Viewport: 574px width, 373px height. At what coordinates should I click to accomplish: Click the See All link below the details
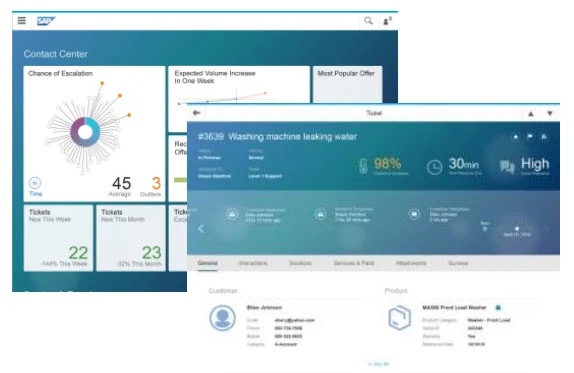point(379,364)
